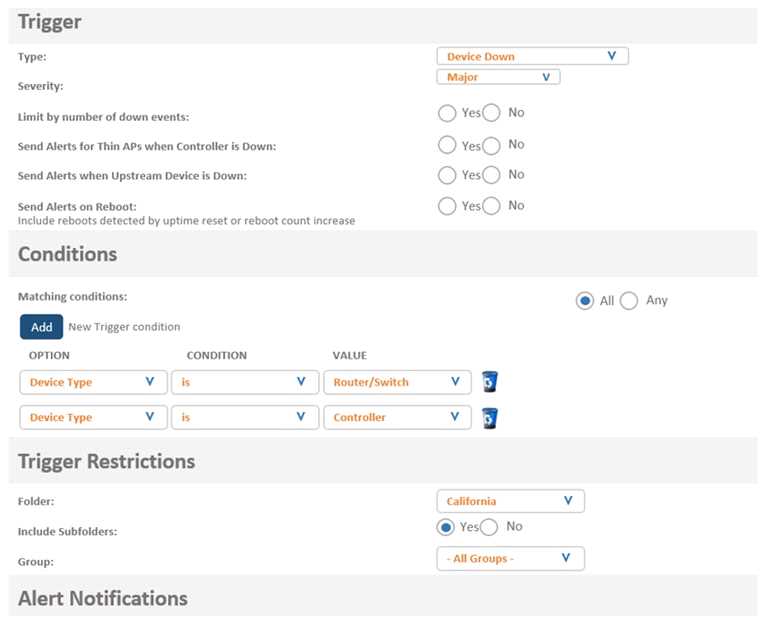Click the Alert Notifications section header

point(103,598)
